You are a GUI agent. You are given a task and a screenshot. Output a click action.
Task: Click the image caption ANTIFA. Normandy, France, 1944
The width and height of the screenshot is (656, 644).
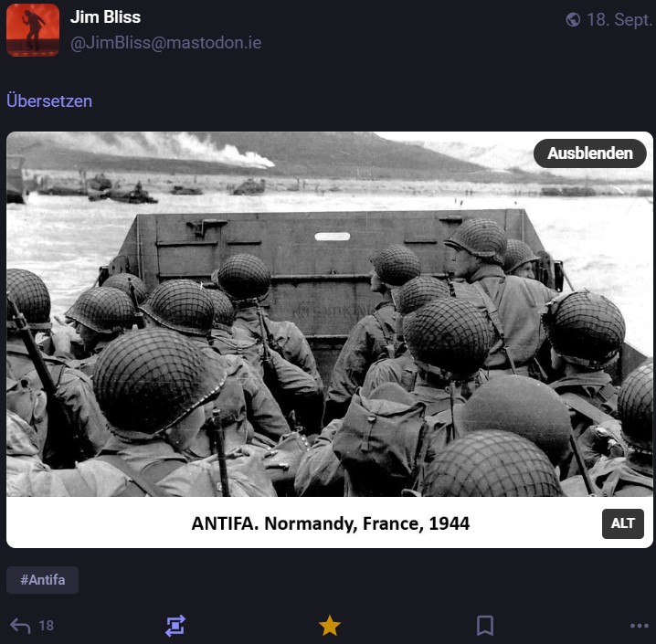click(331, 523)
